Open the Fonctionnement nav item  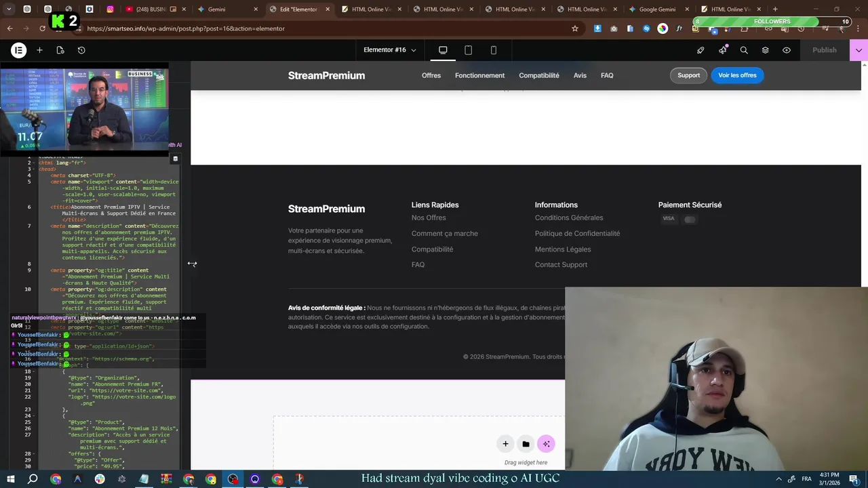[479, 75]
